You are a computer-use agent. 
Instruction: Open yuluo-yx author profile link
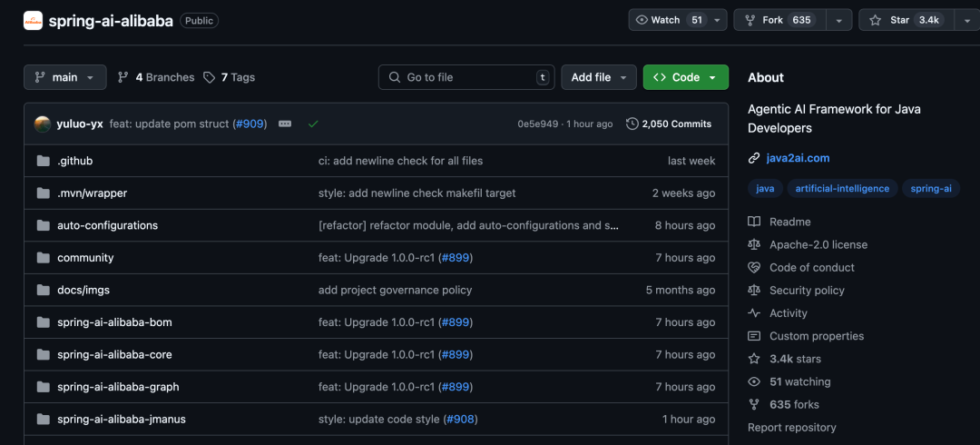click(79, 124)
